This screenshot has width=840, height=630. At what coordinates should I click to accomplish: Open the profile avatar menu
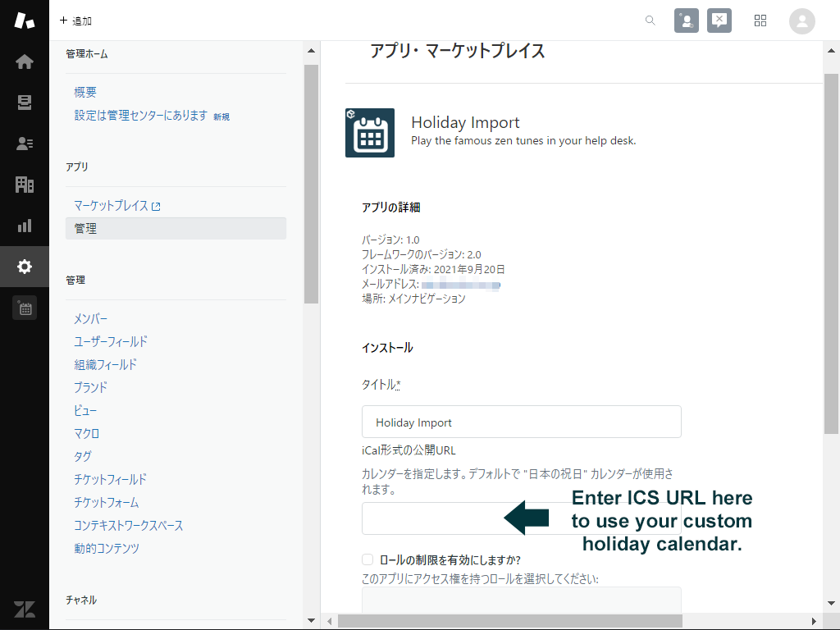(x=801, y=21)
